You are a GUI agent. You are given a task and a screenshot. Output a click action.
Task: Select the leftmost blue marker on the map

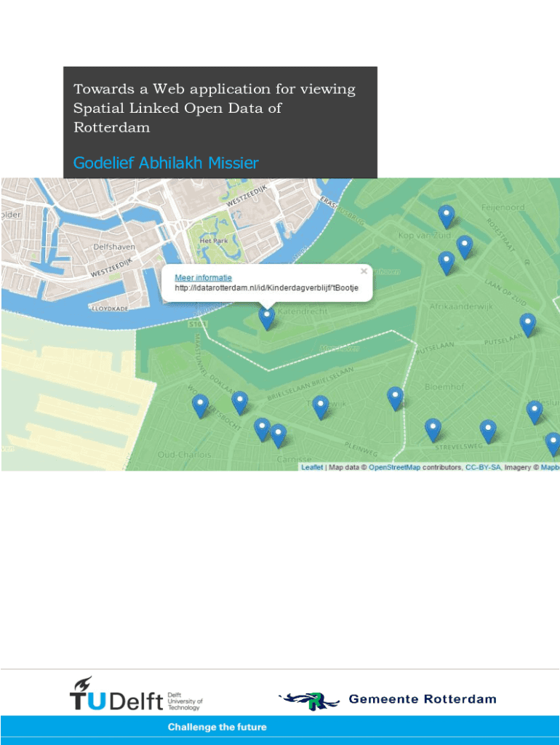[x=200, y=405]
